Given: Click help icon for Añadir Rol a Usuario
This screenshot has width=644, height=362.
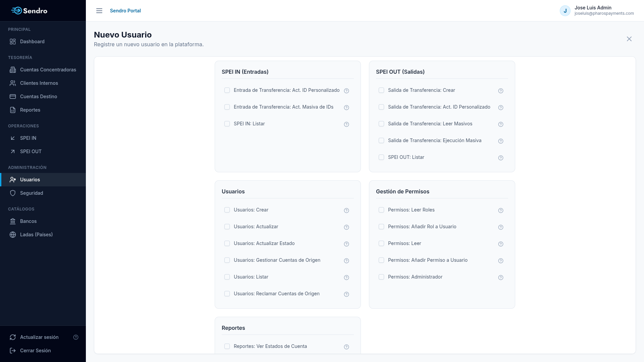Looking at the screenshot, I should (x=501, y=227).
